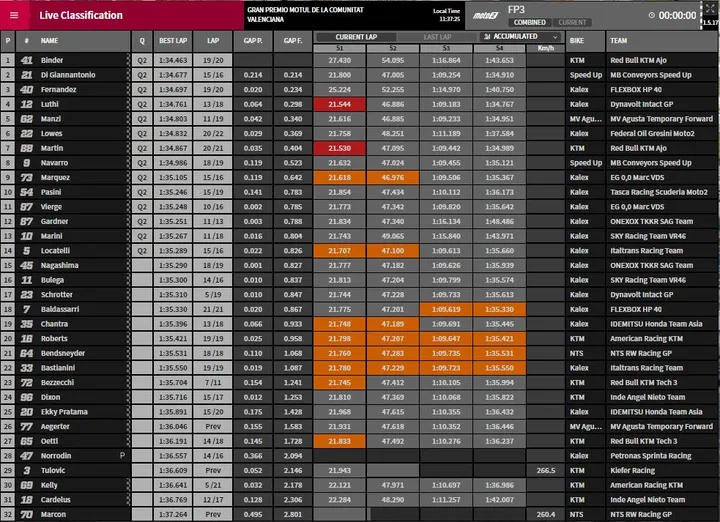This screenshot has height=522, width=720.
Task: Click the chevron arrow of the ACCUMULATED selector
Action: (555, 37)
